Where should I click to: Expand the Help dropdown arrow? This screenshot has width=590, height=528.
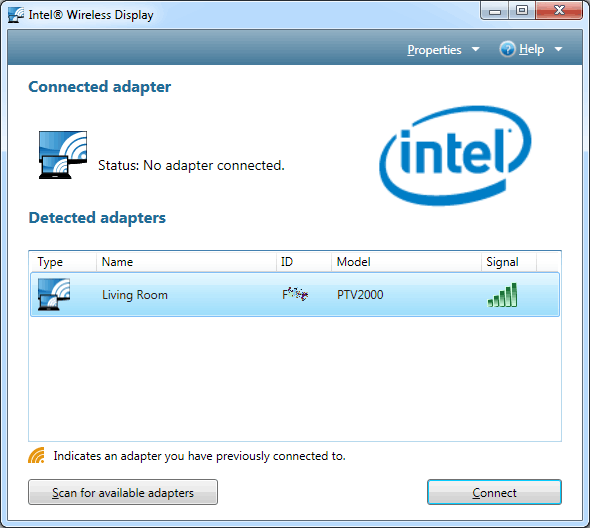click(x=558, y=49)
